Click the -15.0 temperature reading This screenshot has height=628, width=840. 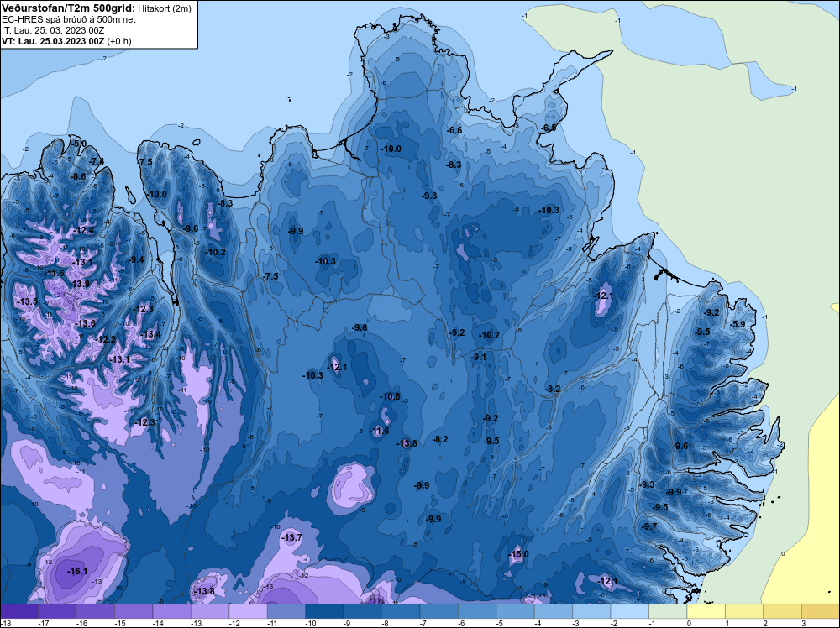pyautogui.click(x=518, y=554)
